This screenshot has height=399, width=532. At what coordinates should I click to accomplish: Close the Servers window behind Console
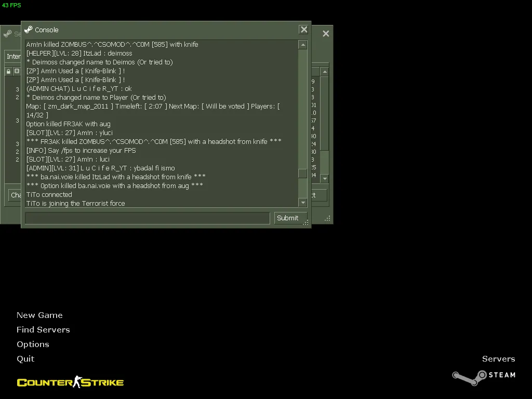pyautogui.click(x=326, y=34)
